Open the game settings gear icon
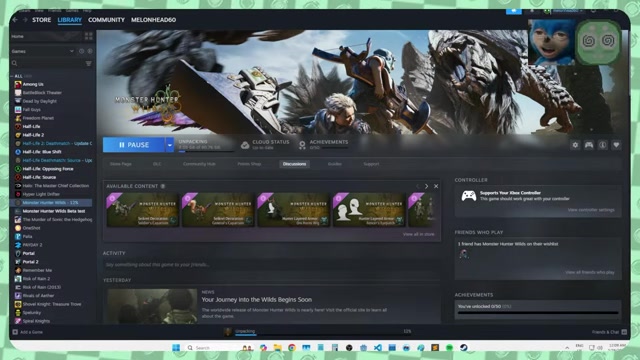Viewport: 640px width, 360px height. [x=575, y=145]
